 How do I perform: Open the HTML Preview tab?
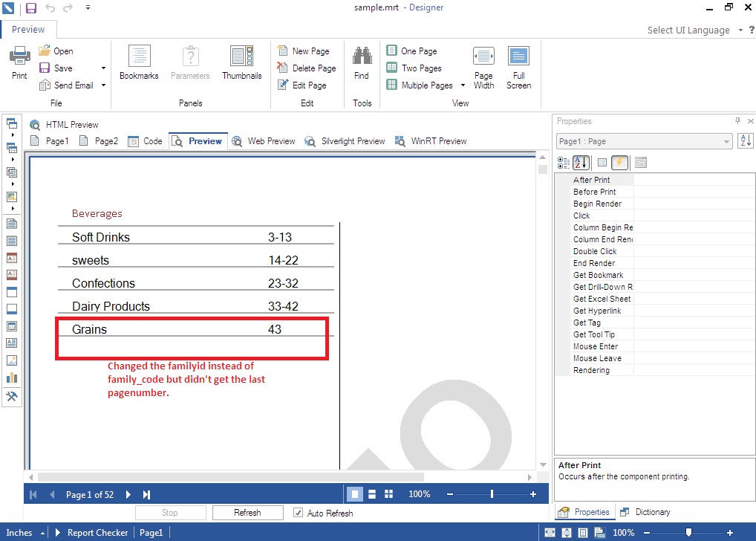(x=64, y=125)
